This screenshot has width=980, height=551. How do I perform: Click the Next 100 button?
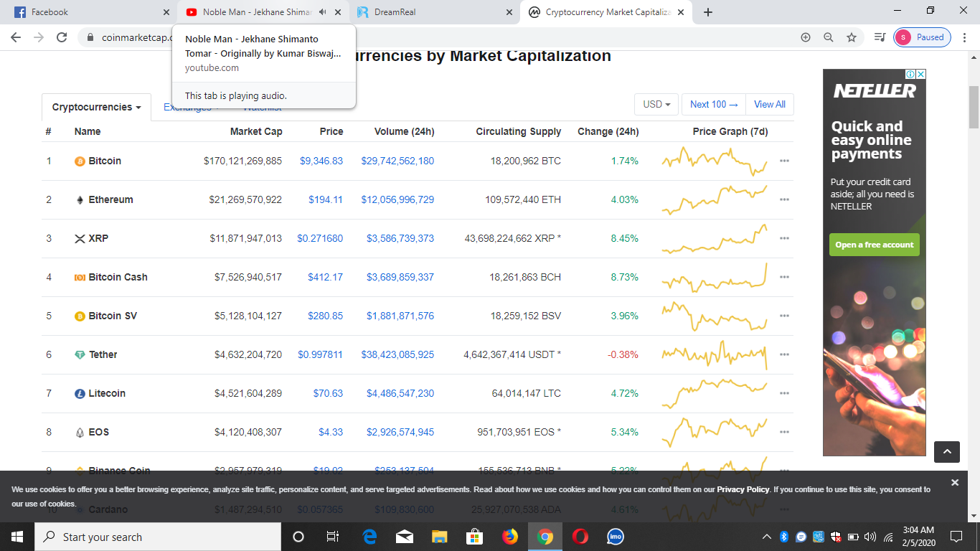[x=714, y=104]
